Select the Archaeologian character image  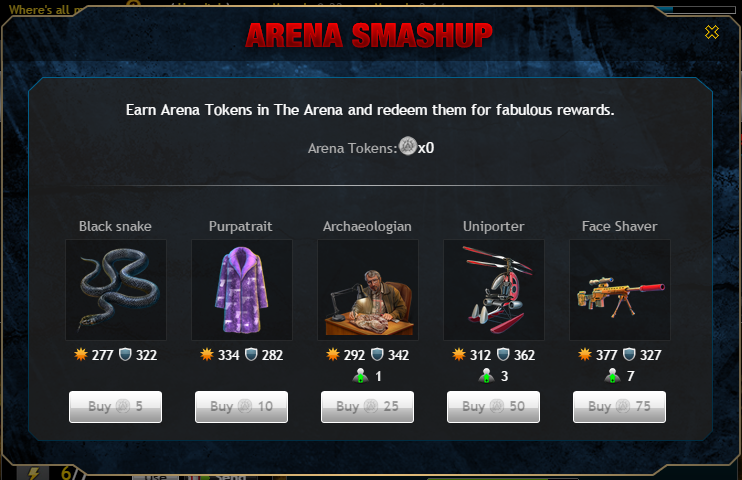pos(368,290)
